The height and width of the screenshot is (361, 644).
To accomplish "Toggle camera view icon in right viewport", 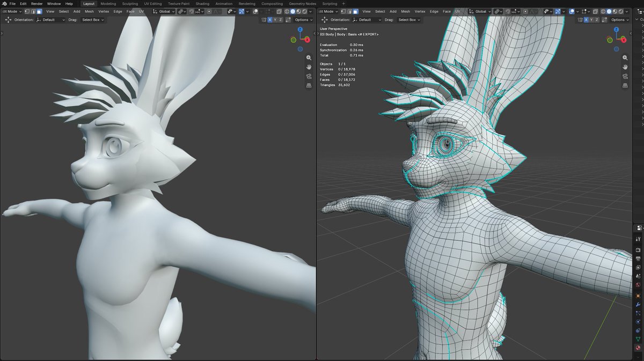I will pos(625,76).
